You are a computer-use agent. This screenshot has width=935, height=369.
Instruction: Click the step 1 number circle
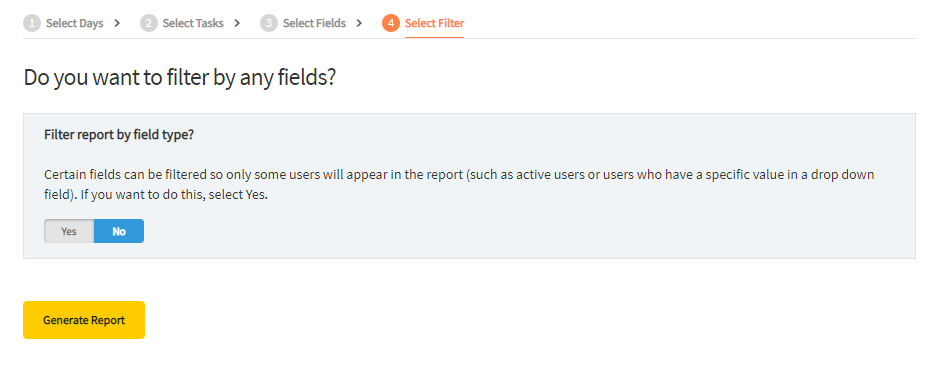[32, 23]
